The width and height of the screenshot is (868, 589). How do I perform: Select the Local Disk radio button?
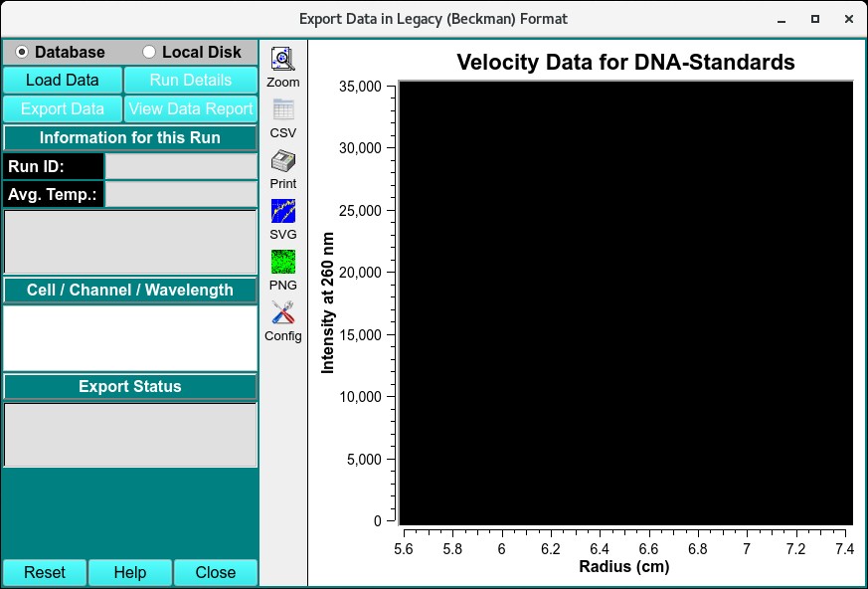[x=149, y=52]
